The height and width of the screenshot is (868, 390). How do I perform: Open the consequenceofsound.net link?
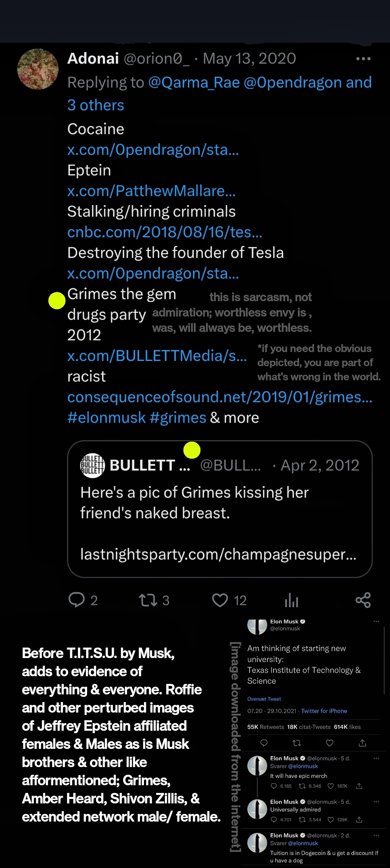point(219,397)
